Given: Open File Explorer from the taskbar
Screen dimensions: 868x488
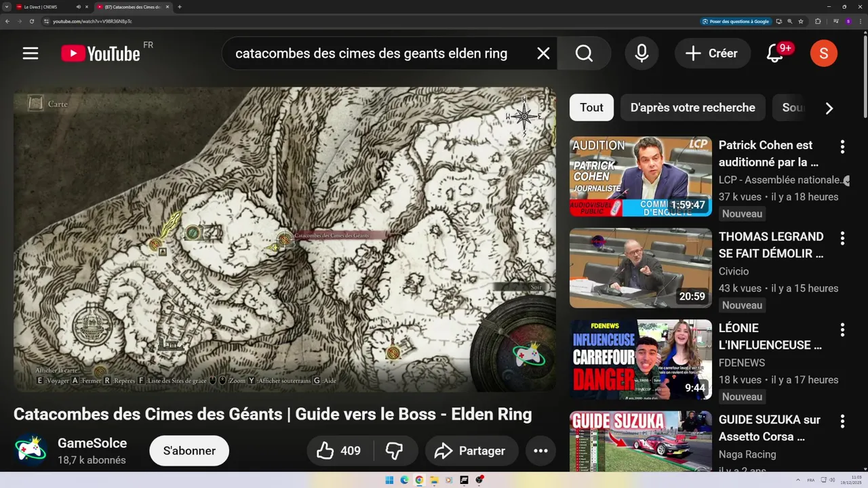Looking at the screenshot, I should click(434, 480).
